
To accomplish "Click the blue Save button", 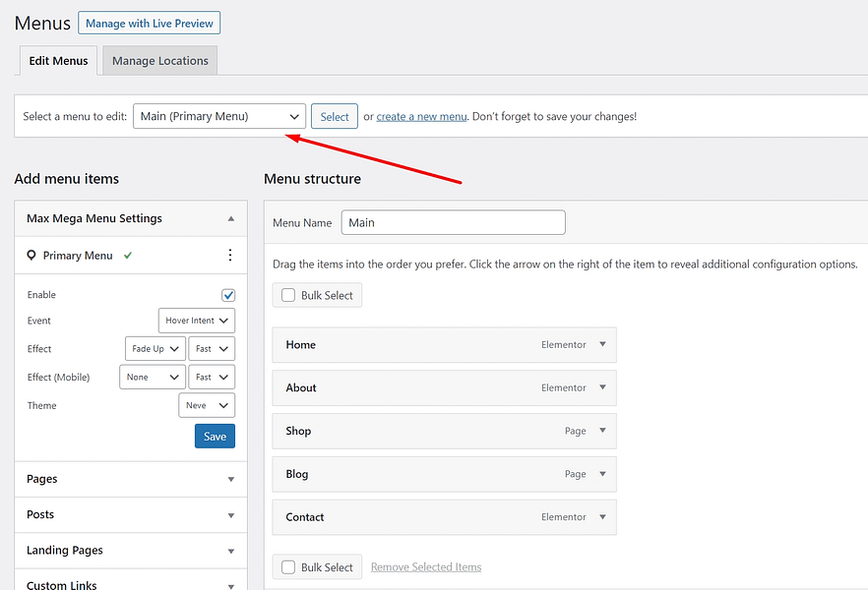I will [x=215, y=437].
